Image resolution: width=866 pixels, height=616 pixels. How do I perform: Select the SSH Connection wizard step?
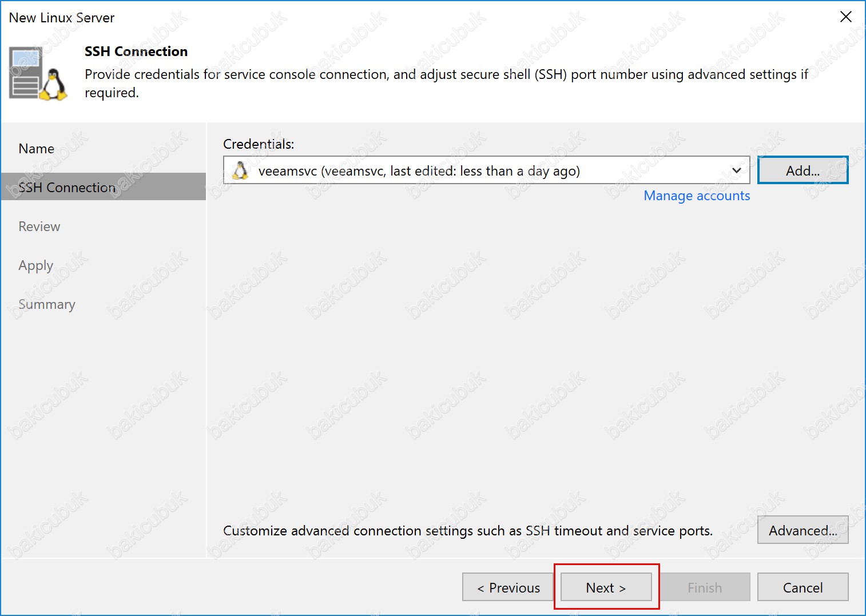(104, 187)
